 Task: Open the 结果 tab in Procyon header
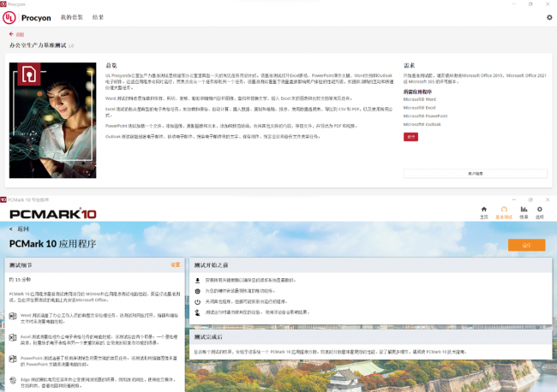click(x=98, y=17)
